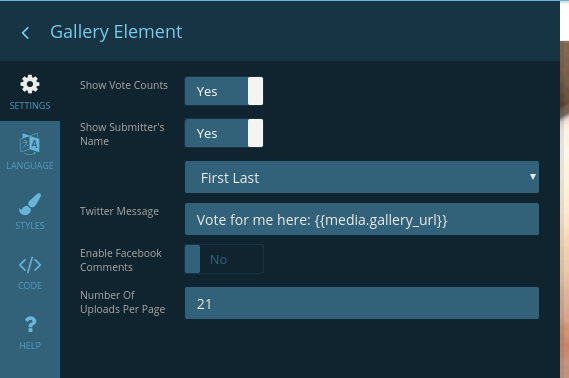This screenshot has width=569, height=378.
Task: Click the Number Of Uploads Per Page field
Action: 362,303
